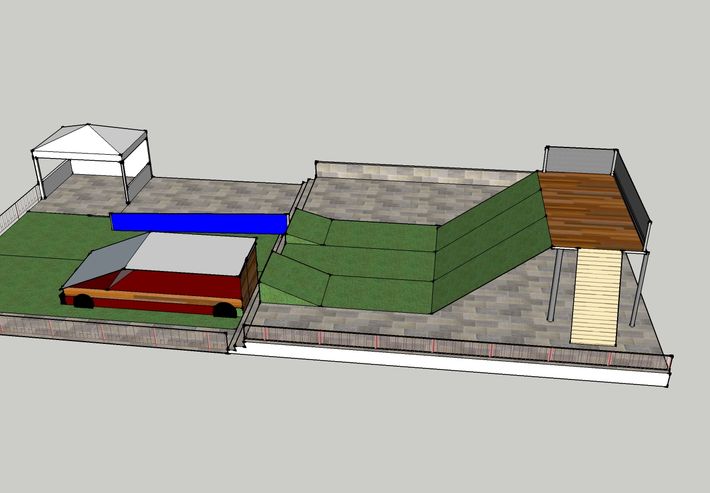The image size is (710, 493).
Task: Select the dark side railing panel on the deck
Action: 631,190
